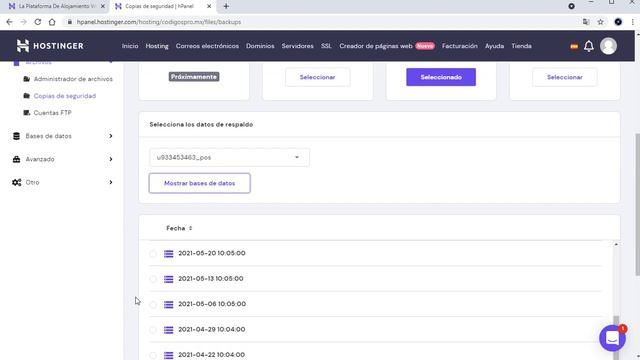
Task: Click list icon of 2021-05-13 backup
Action: 169,279
